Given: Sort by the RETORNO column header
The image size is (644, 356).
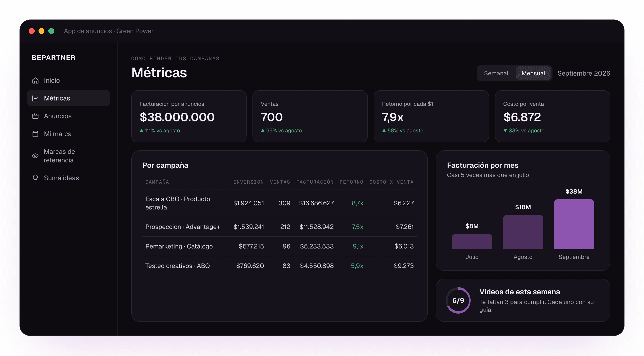Looking at the screenshot, I should (351, 182).
